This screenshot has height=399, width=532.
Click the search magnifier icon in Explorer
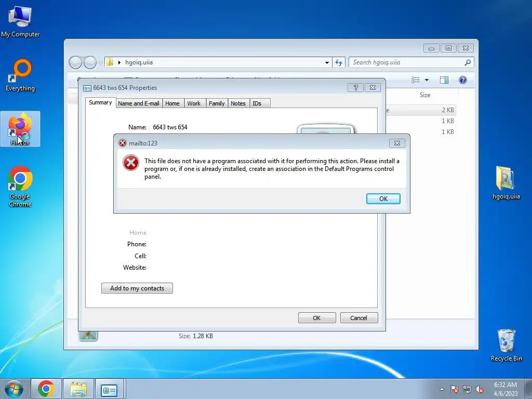point(468,62)
